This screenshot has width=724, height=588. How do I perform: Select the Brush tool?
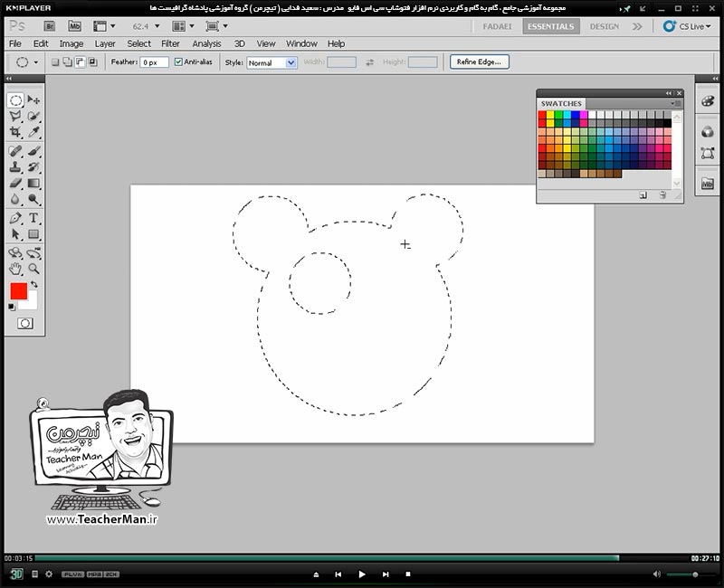coord(33,151)
